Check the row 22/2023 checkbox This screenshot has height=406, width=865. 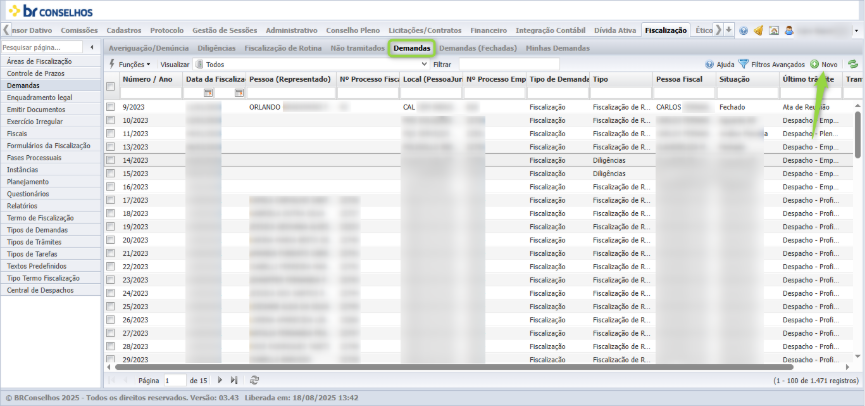111,266
